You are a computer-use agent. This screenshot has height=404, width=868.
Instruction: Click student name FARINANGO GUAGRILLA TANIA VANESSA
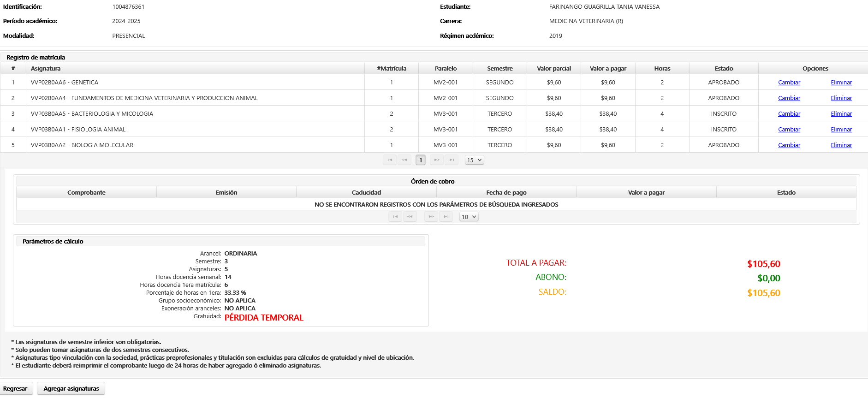click(x=604, y=7)
